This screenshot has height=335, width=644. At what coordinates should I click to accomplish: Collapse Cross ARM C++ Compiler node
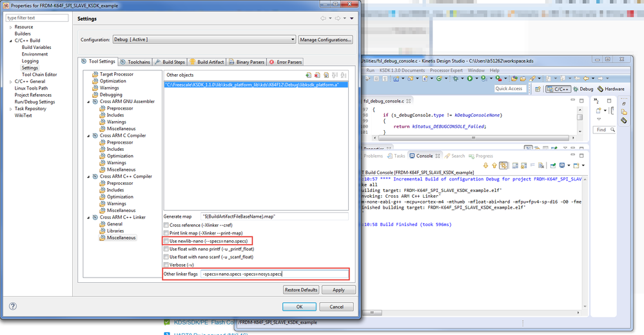tap(88, 177)
